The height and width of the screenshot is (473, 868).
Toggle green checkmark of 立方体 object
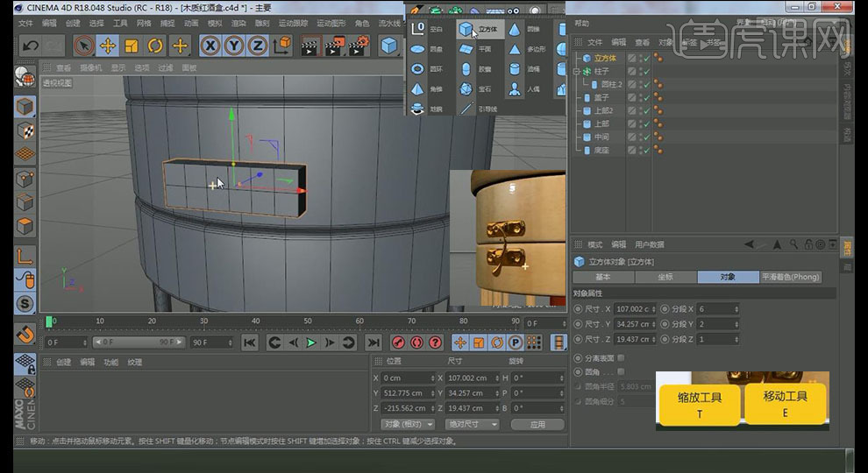point(646,58)
